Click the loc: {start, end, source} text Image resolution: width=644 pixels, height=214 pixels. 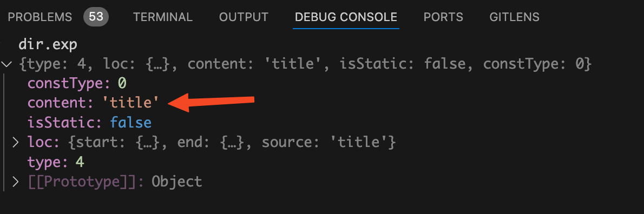click(x=212, y=142)
